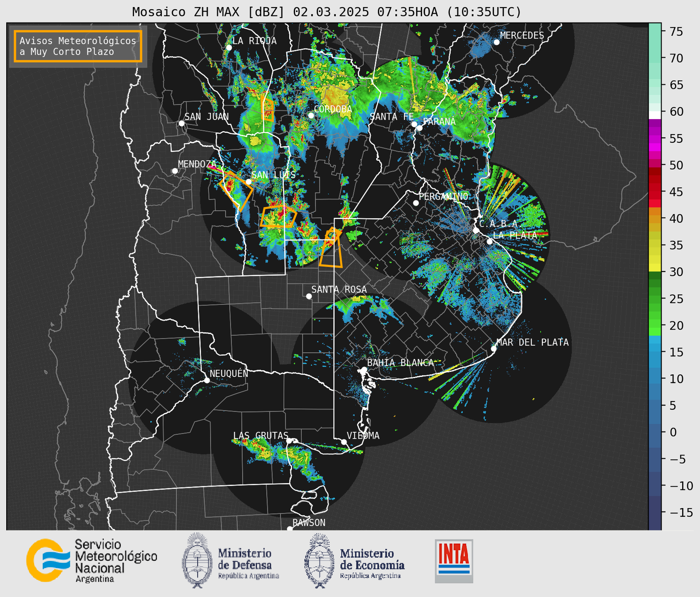Click the red INTA logo
This screenshot has height=597, width=700.
454,561
